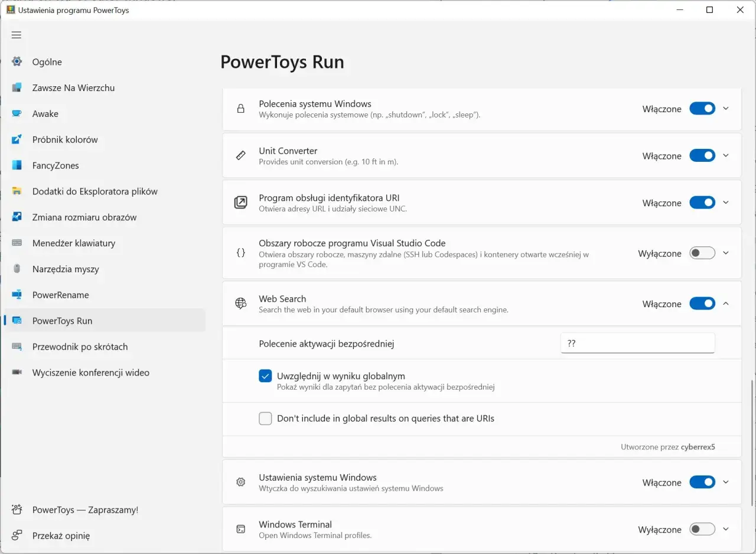Click the Ogólne gear icon

[17, 62]
